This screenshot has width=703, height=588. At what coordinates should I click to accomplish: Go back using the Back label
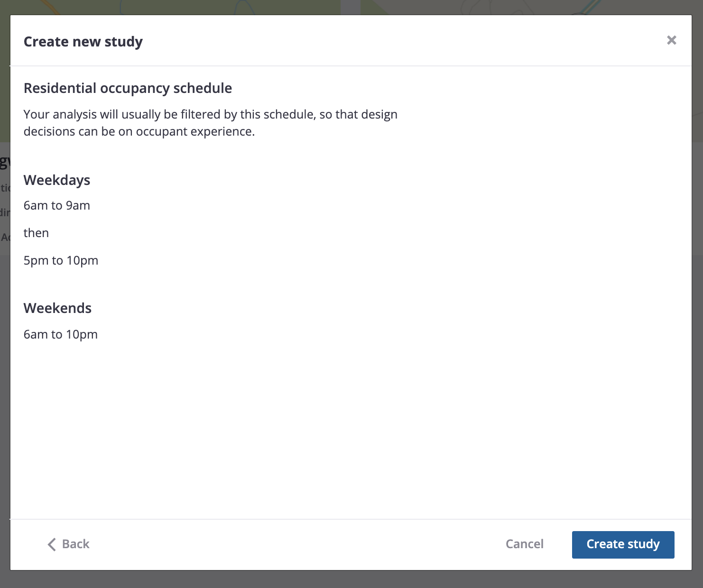tap(75, 544)
